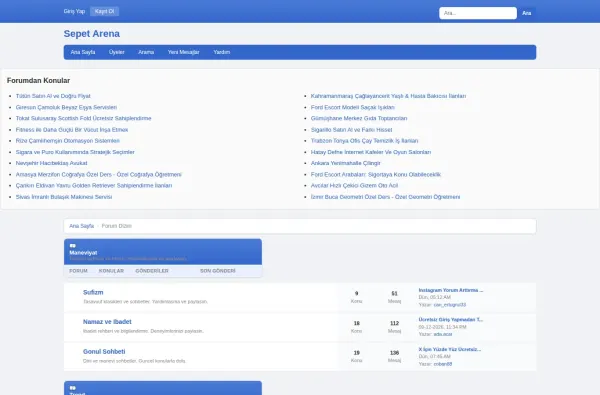600x395 pixels.
Task: Click Ana Sayfa in the breadcrumb
Action: click(x=82, y=226)
